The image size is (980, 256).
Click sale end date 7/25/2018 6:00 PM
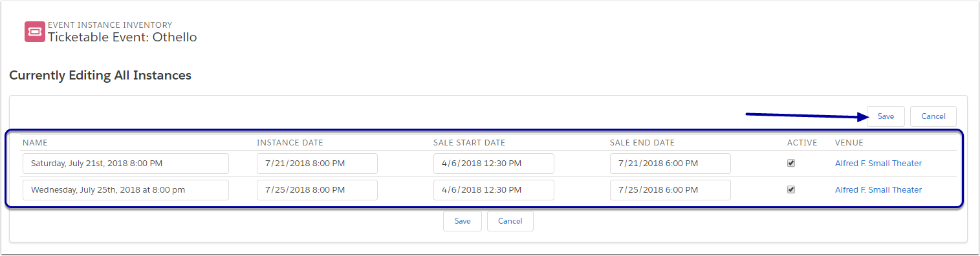pos(670,190)
